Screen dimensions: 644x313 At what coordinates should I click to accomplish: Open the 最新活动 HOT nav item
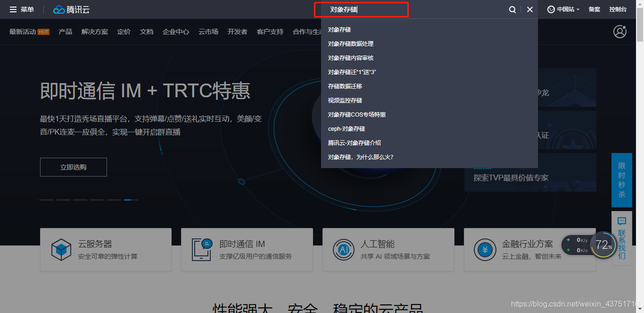pyautogui.click(x=29, y=32)
